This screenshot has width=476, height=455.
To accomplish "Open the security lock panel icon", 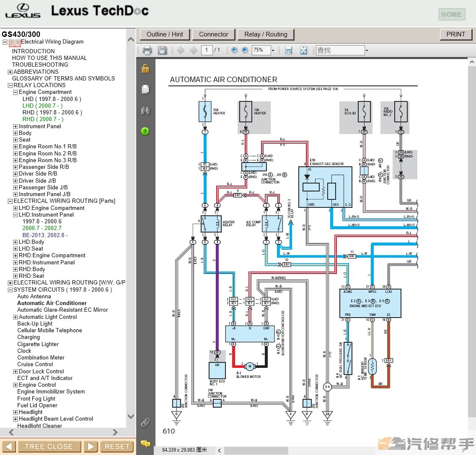I will (x=145, y=69).
